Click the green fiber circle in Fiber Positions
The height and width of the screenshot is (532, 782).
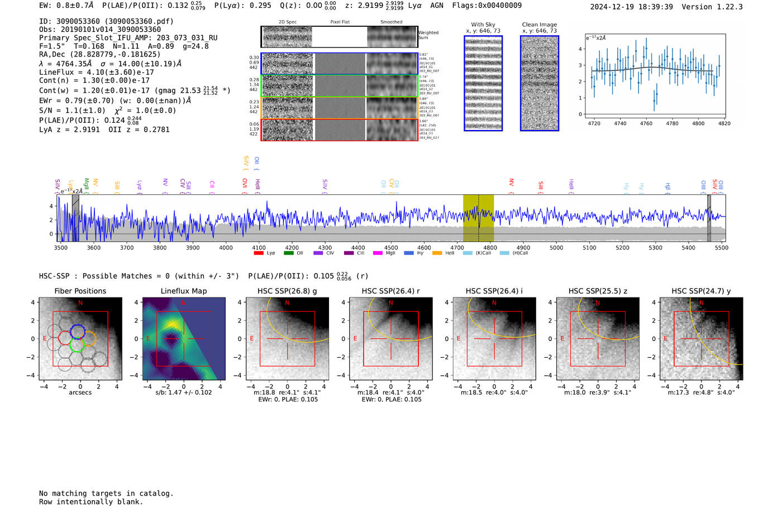77,345
